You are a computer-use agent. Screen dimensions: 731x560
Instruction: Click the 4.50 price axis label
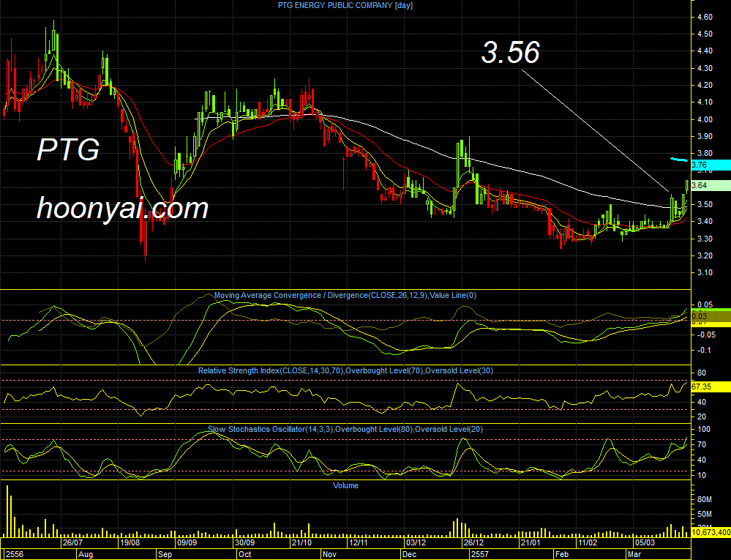(705, 34)
